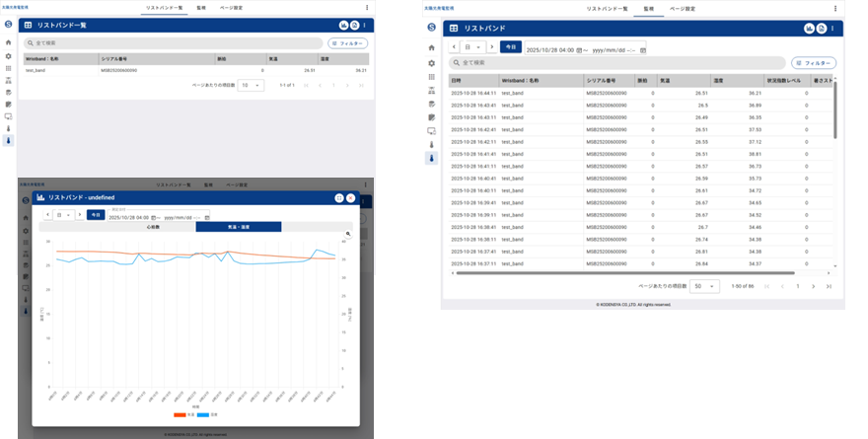Click the export file icon in リストバンド一覧 header
Image resolution: width=868 pixels, height=439 pixels.
point(353,25)
